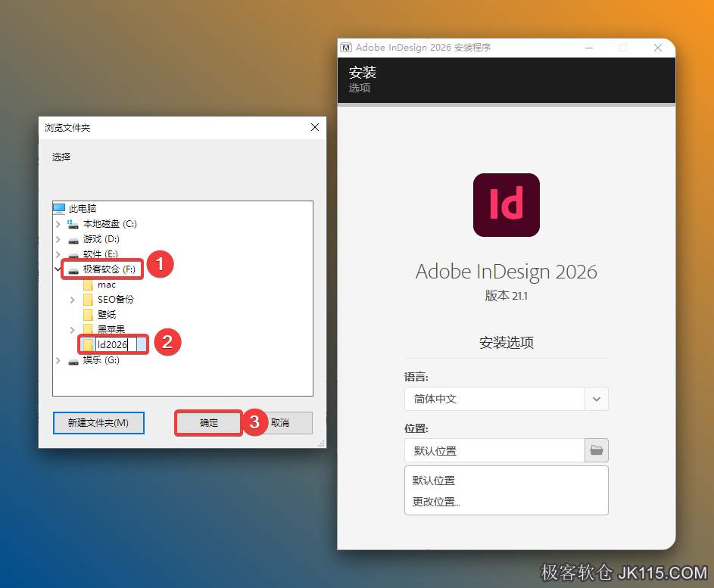Click the resize grip of 浏览文件夹 dialog
Screen dimensions: 714x588
[322, 443]
